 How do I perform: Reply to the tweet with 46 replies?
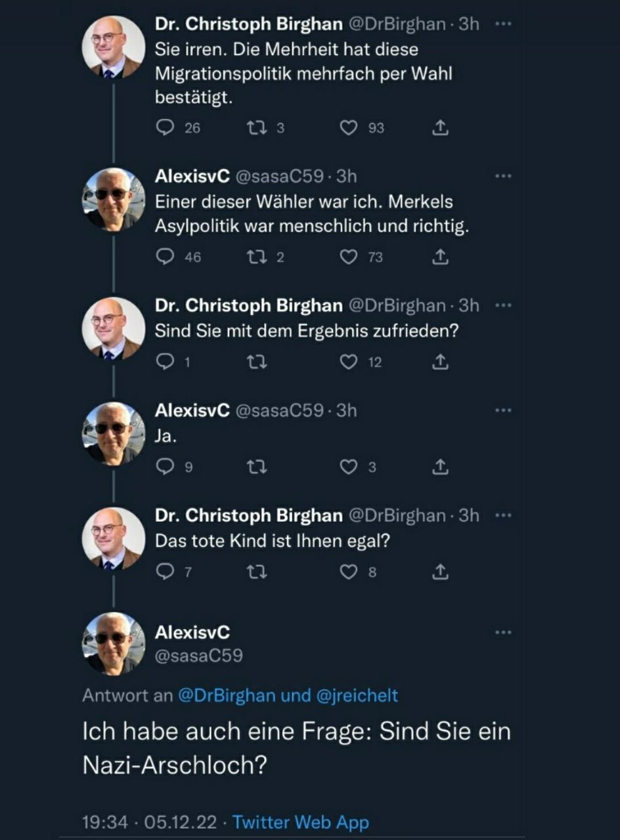165,257
